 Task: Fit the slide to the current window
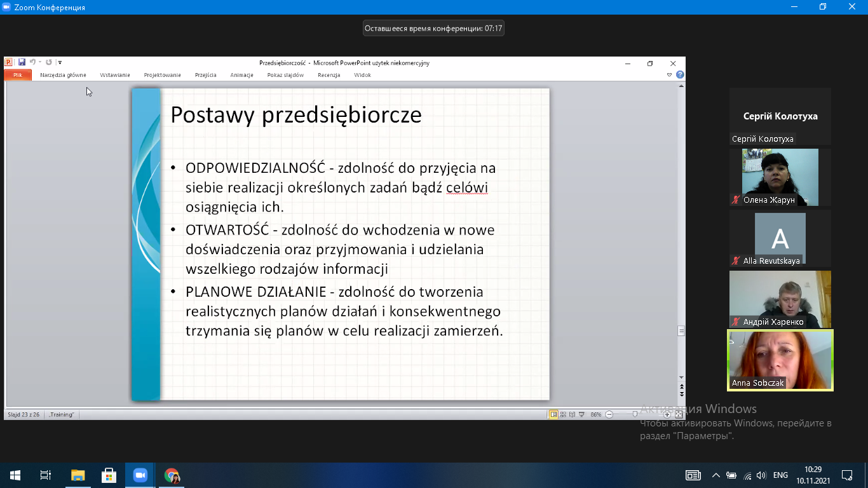pos(679,414)
